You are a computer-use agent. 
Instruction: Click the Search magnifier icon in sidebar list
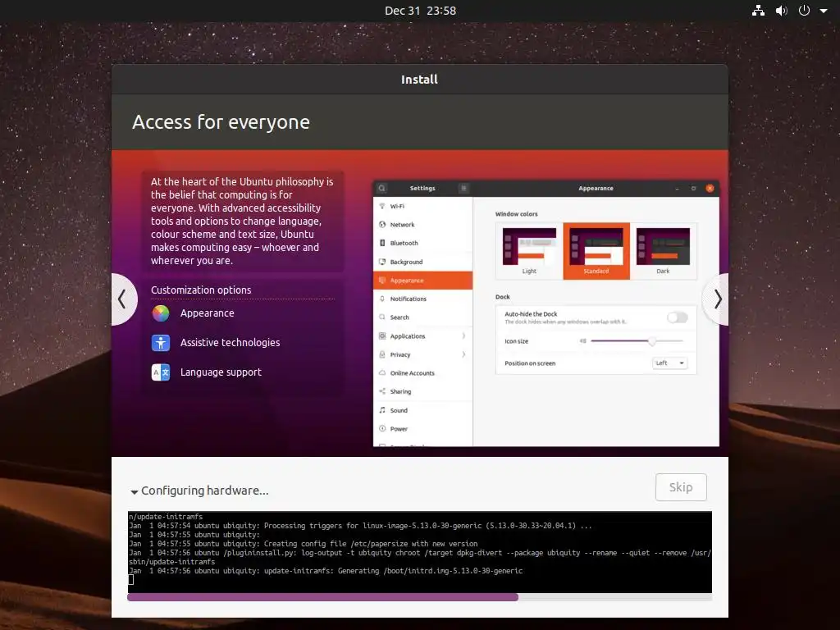pos(382,317)
